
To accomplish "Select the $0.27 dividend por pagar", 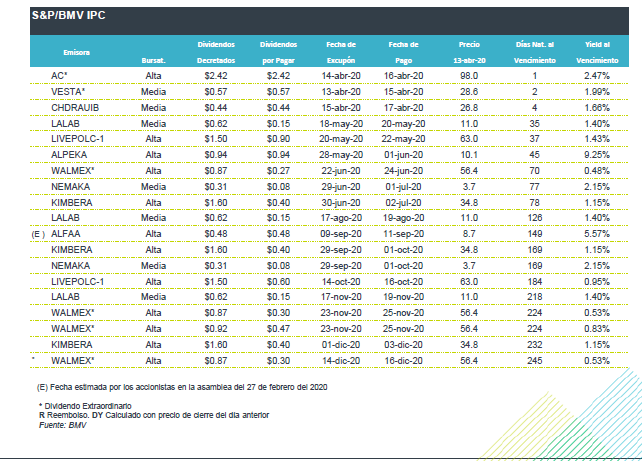I will [x=278, y=171].
